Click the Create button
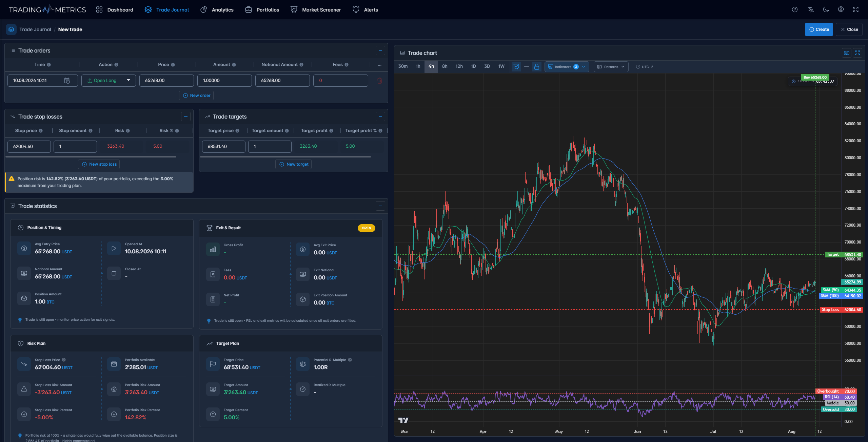Image resolution: width=868 pixels, height=442 pixels. (819, 29)
